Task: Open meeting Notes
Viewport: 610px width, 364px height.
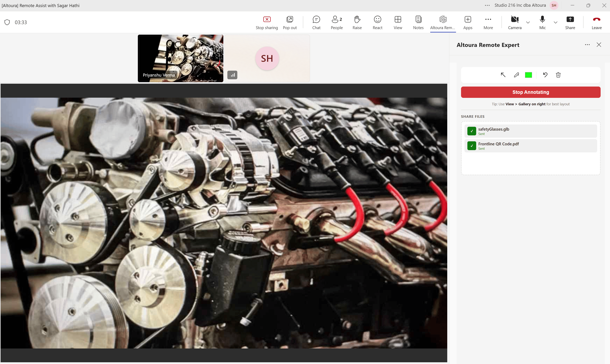Action: pyautogui.click(x=418, y=23)
